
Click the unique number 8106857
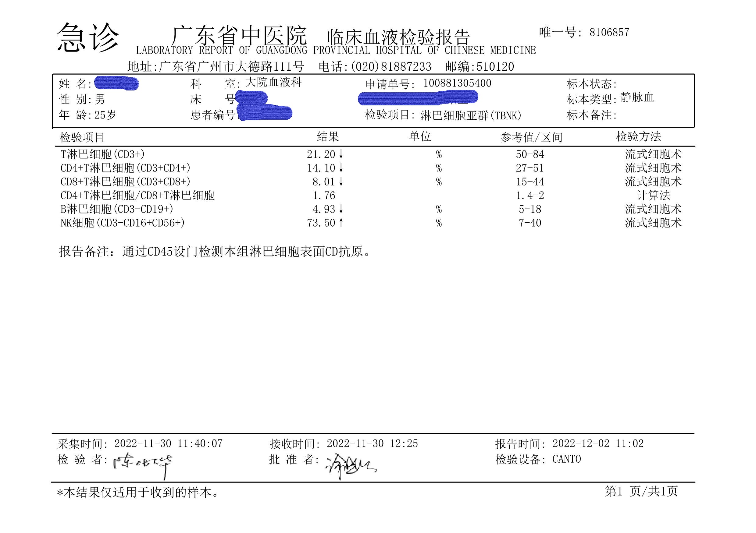point(609,32)
